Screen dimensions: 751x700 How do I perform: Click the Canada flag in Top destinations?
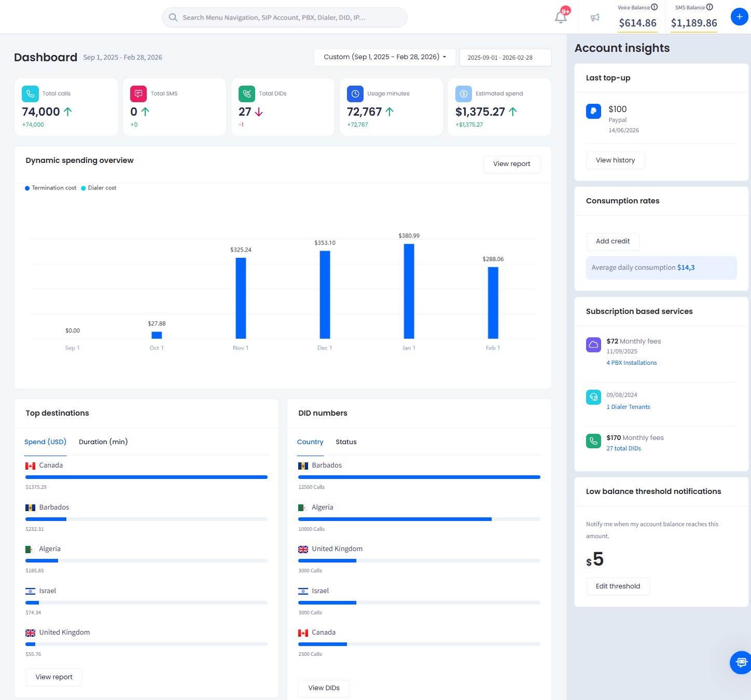click(31, 466)
